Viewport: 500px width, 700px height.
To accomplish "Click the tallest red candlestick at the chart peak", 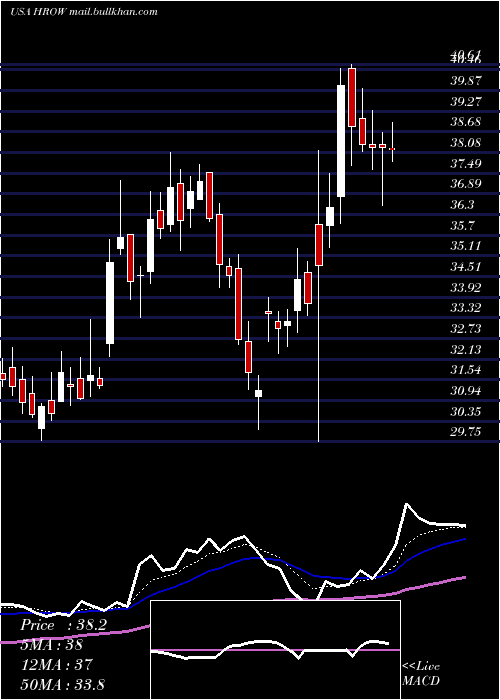I will click(352, 98).
